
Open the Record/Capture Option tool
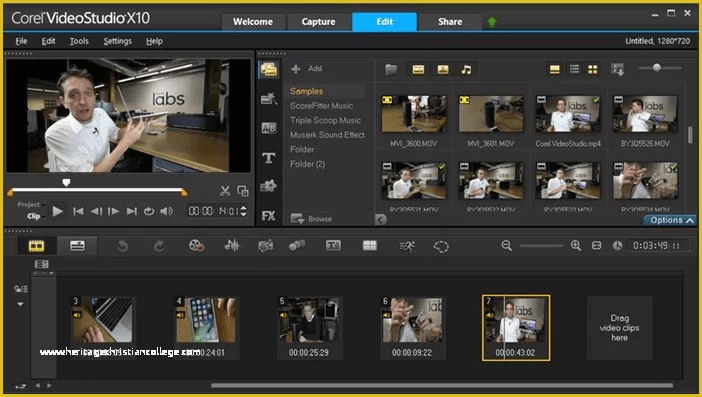(x=197, y=246)
